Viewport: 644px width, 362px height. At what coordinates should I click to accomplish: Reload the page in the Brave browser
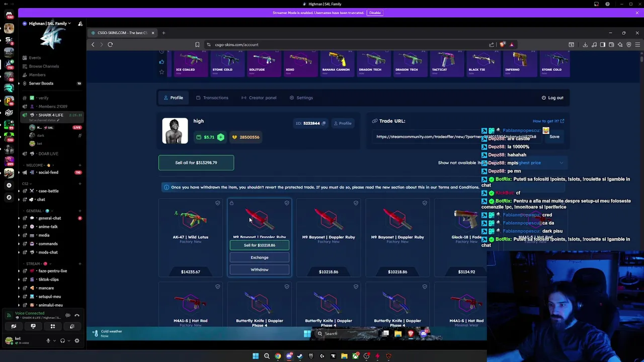(110, 44)
